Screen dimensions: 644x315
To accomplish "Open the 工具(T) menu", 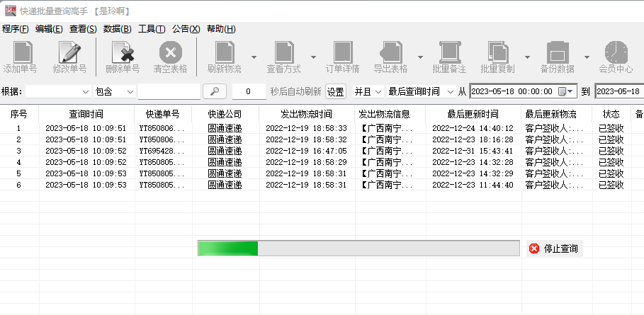I will pyautogui.click(x=152, y=29).
